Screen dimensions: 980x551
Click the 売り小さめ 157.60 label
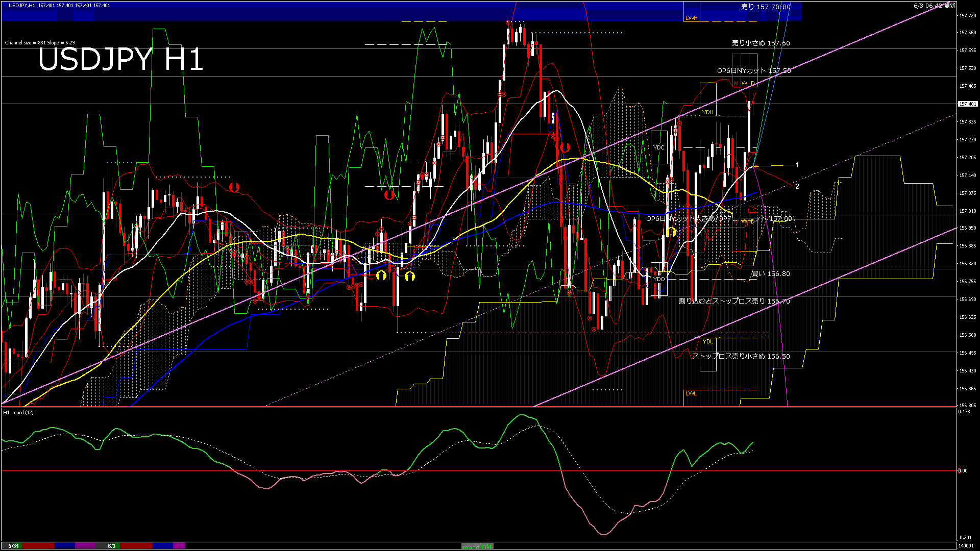click(761, 43)
